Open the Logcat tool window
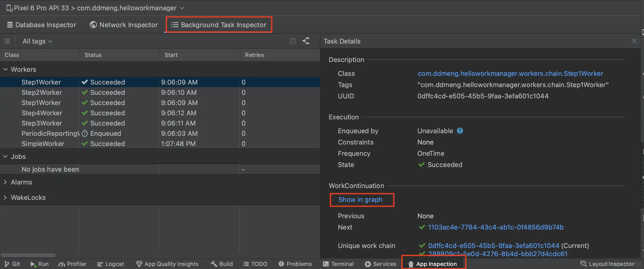This screenshot has width=644, height=269. [x=110, y=264]
